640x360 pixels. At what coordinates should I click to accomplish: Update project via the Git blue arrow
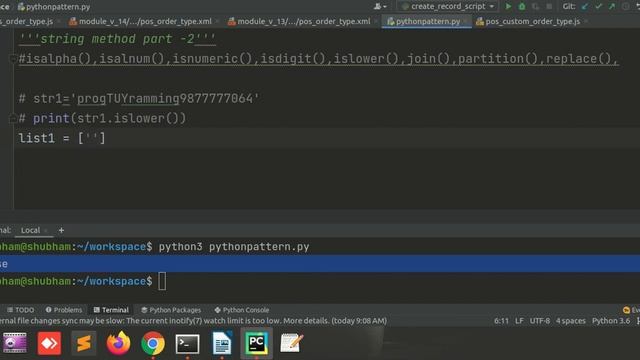(x=585, y=7)
